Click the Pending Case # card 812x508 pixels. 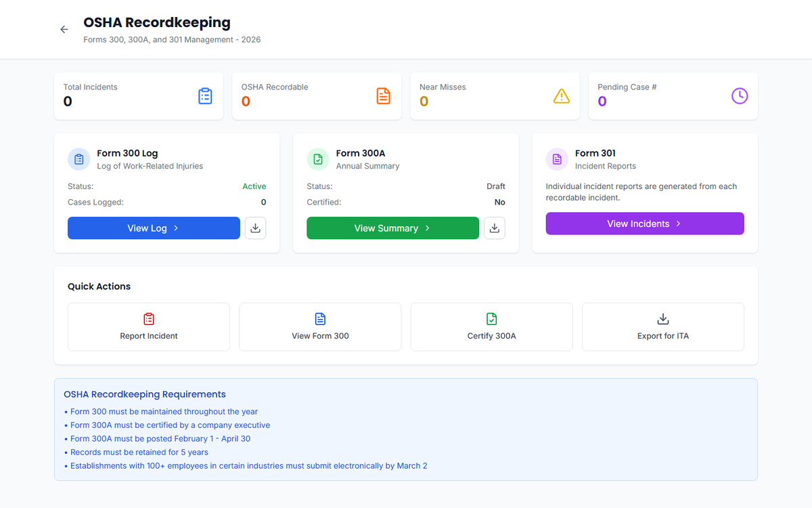[673, 96]
